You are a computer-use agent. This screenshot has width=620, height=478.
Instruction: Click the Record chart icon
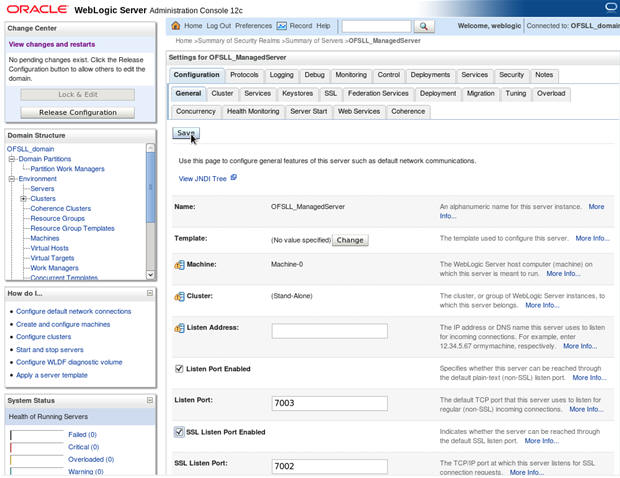[x=281, y=26]
